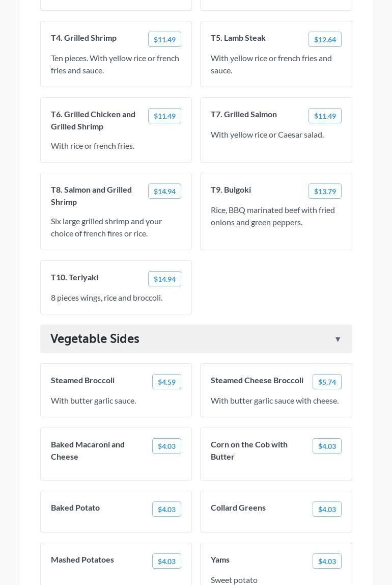Open the T4. Grilled Shrimp item title
Image resolution: width=392 pixels, height=585 pixels.
[x=83, y=38]
